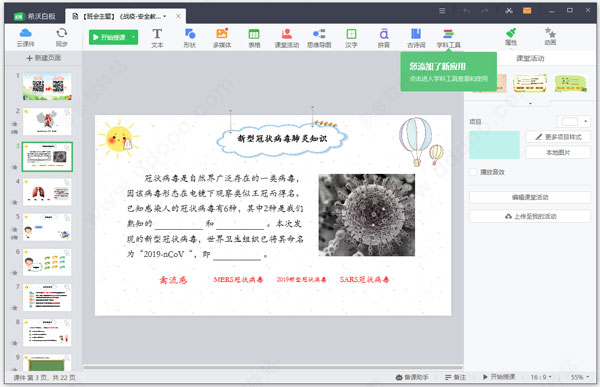Expand the 开始授课 dropdown arrow
600x387 pixels.
tap(134, 37)
